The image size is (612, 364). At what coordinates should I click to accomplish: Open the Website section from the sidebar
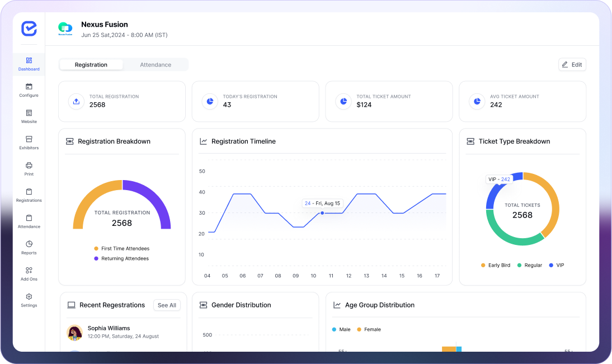(29, 115)
